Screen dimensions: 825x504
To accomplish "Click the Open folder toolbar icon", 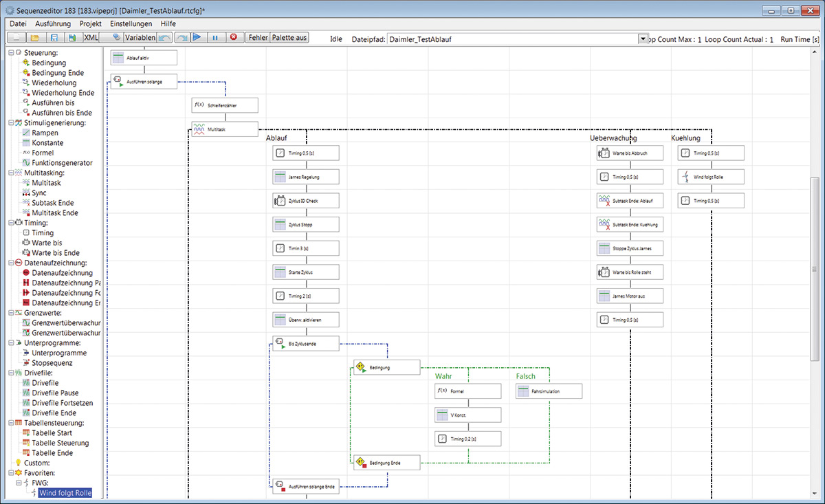I will pyautogui.click(x=35, y=38).
